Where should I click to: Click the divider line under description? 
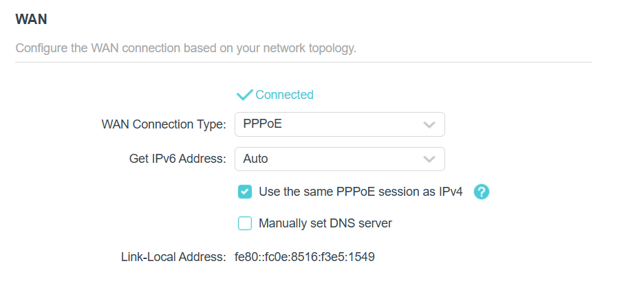click(x=303, y=63)
